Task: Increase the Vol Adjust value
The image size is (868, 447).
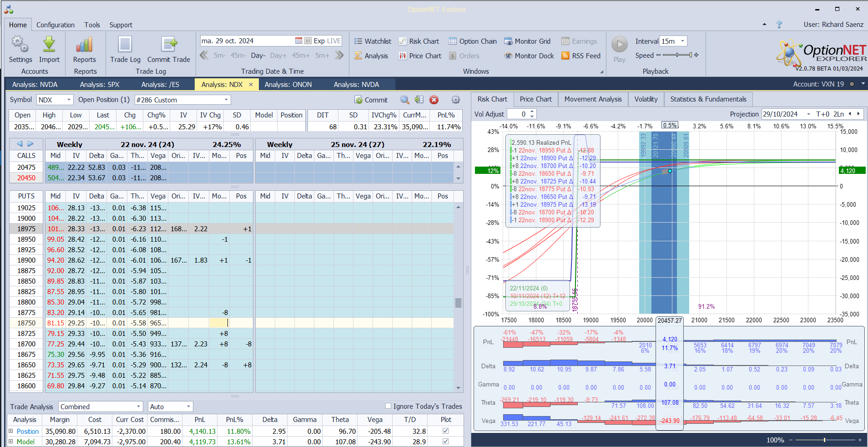Action: tap(532, 112)
